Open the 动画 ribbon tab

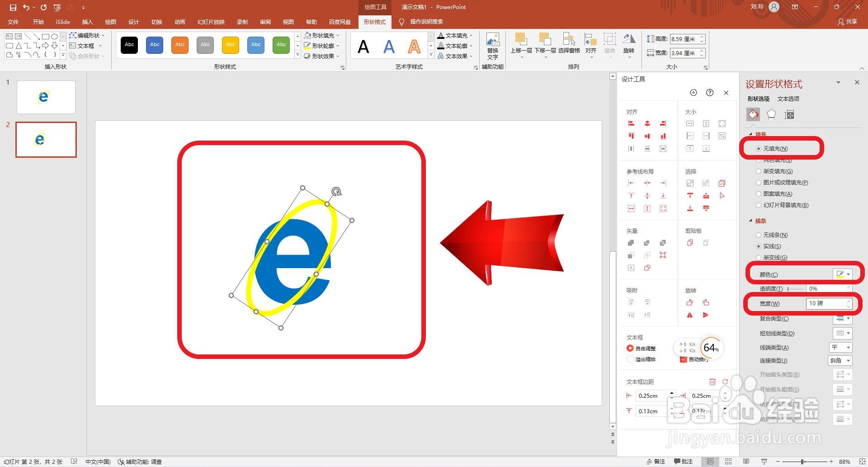(179, 22)
